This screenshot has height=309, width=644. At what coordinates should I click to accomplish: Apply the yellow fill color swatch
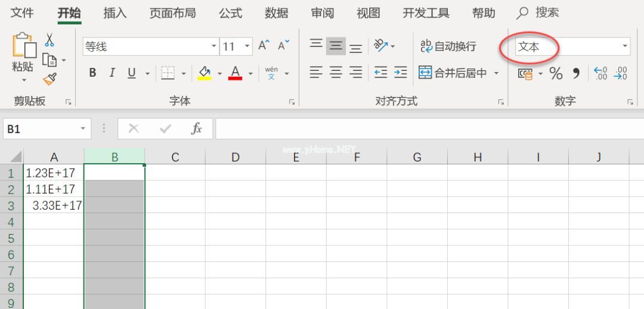coord(205,73)
